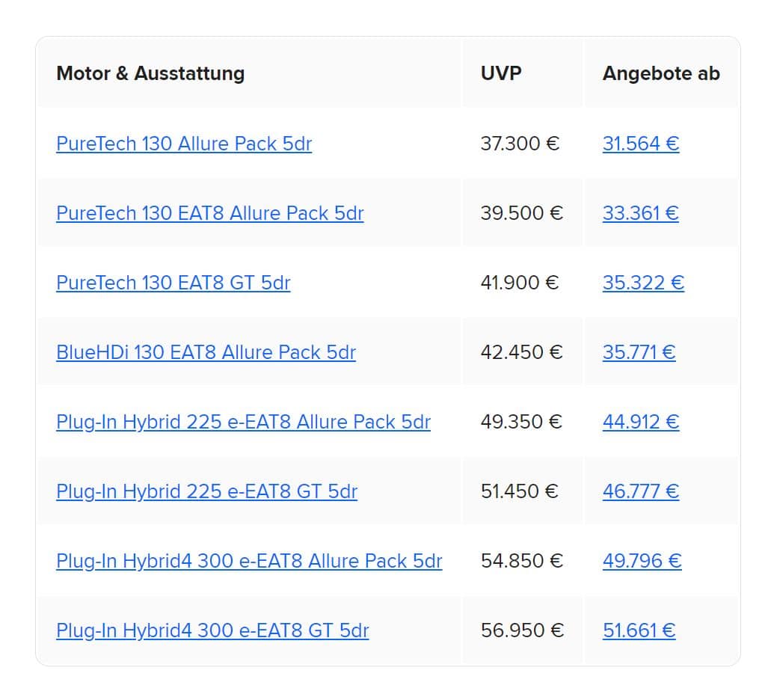The width and height of the screenshot is (777, 700).
Task: Click the Angebote ab column header
Action: (661, 73)
